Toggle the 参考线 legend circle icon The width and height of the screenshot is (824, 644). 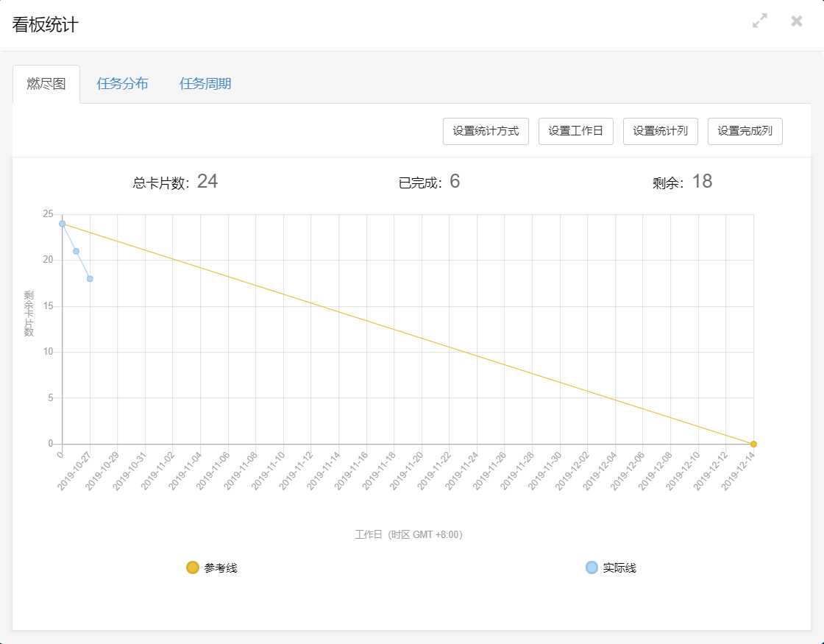193,567
